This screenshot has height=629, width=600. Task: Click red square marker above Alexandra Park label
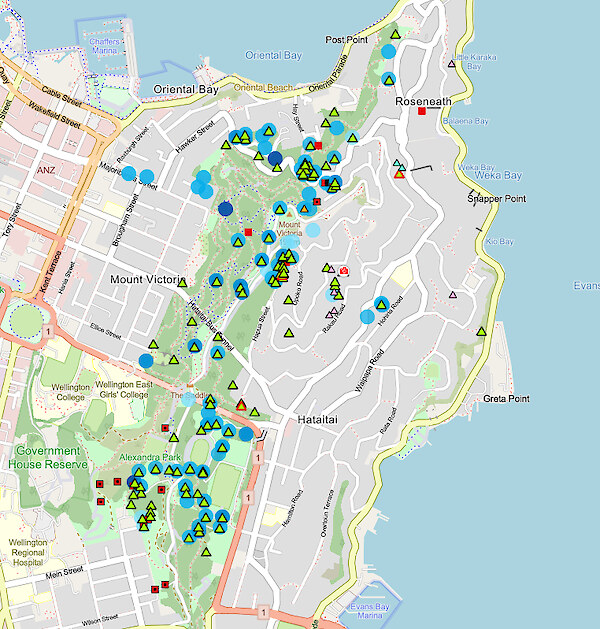coord(165,428)
